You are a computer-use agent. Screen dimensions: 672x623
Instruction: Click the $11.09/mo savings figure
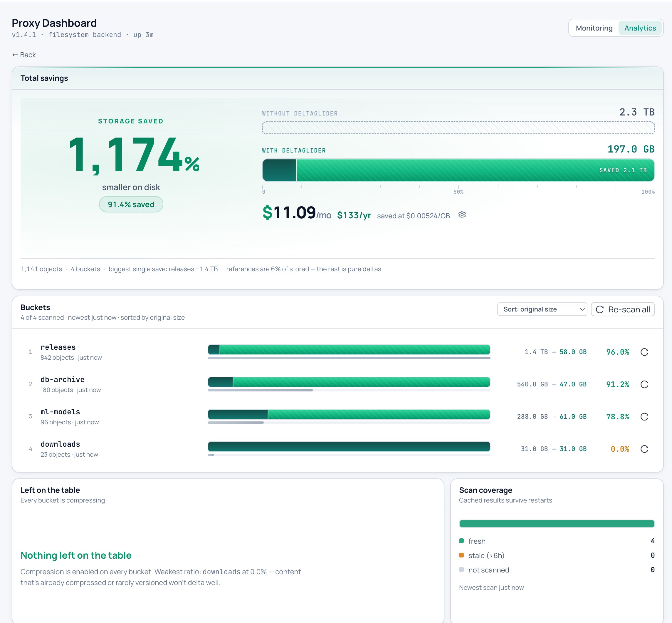[x=297, y=213]
